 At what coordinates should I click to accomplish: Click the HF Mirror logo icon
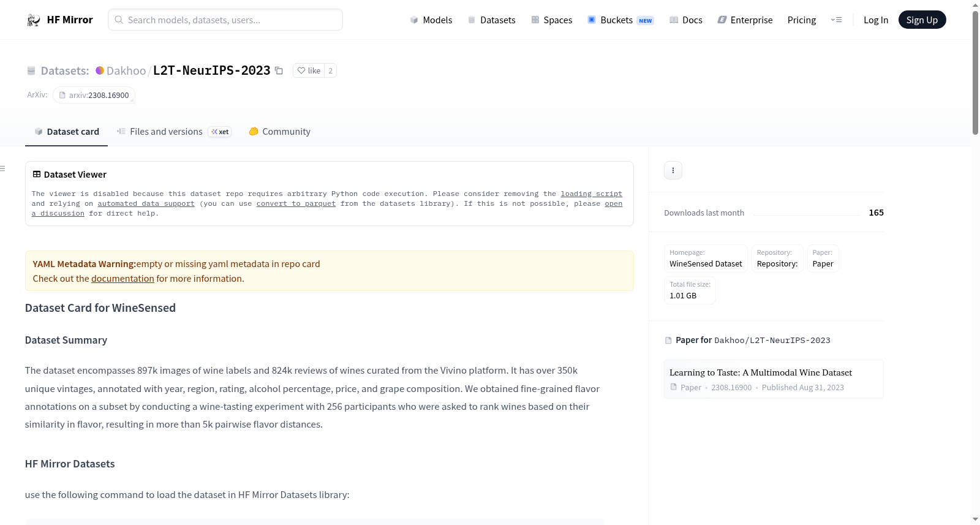[34, 20]
